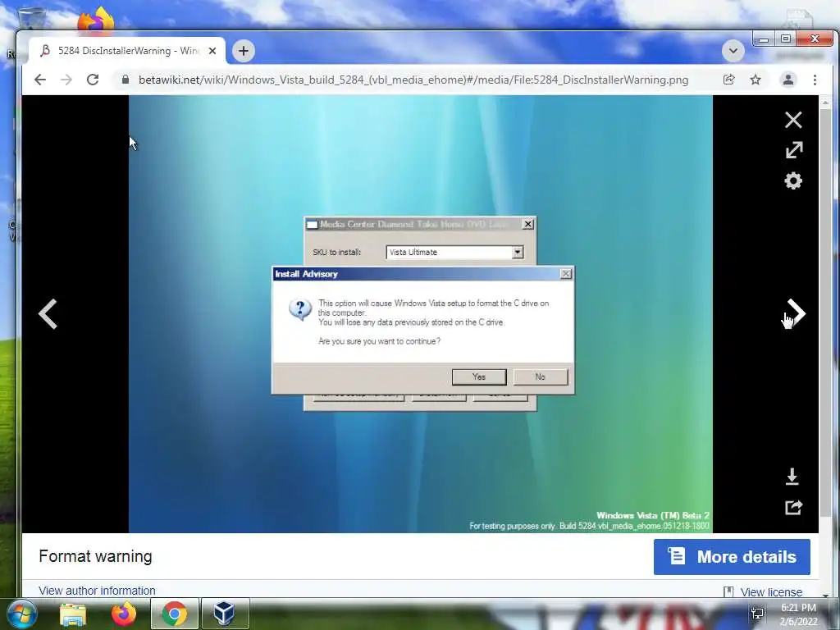The width and height of the screenshot is (840, 630).
Task: Open VirtualBox from taskbar
Action: click(224, 614)
